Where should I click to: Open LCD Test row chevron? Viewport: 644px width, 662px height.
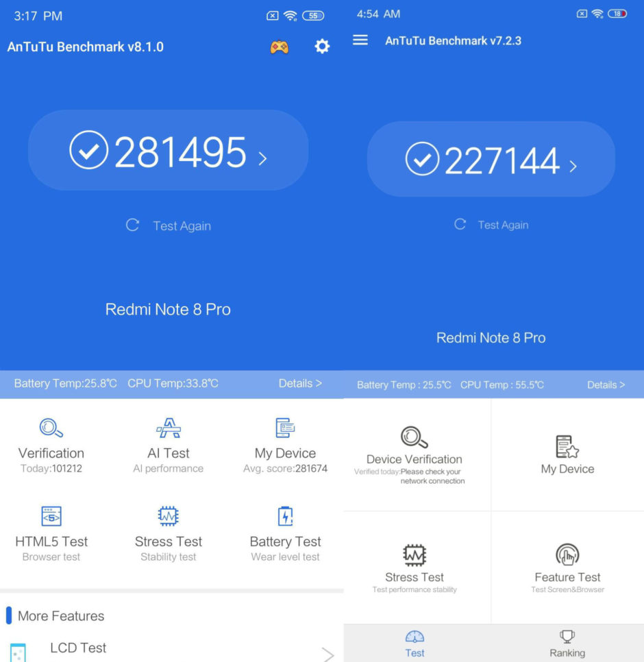(328, 654)
